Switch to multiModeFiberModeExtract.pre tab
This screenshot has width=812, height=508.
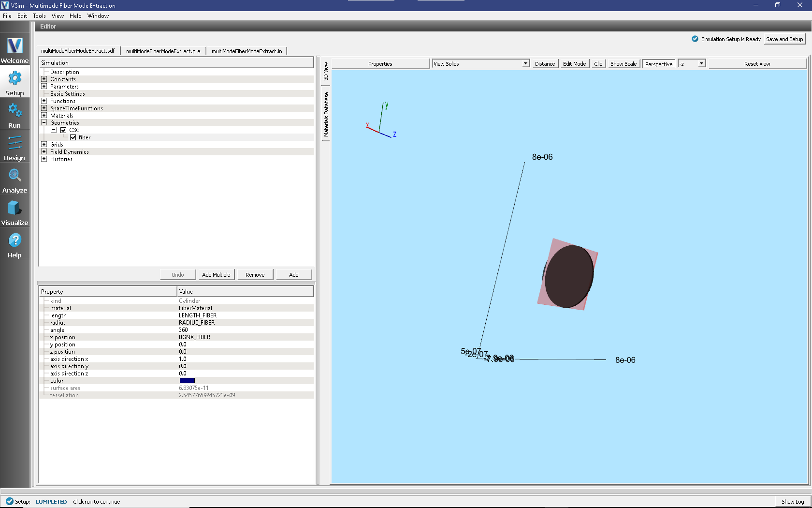[163, 51]
